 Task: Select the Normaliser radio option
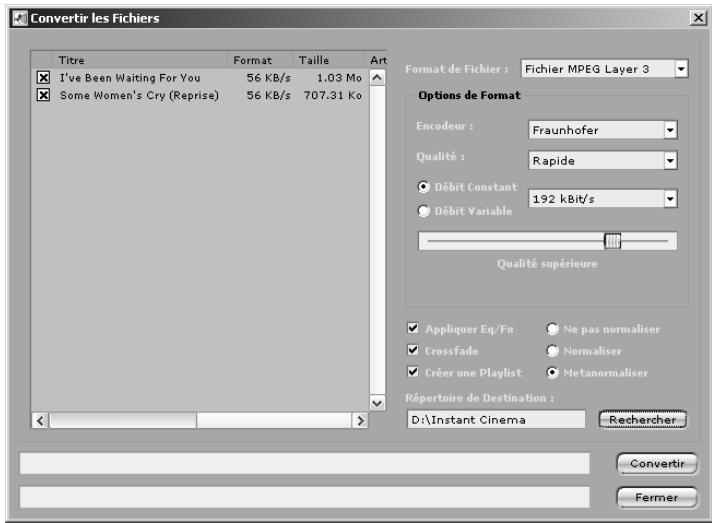pyautogui.click(x=553, y=350)
